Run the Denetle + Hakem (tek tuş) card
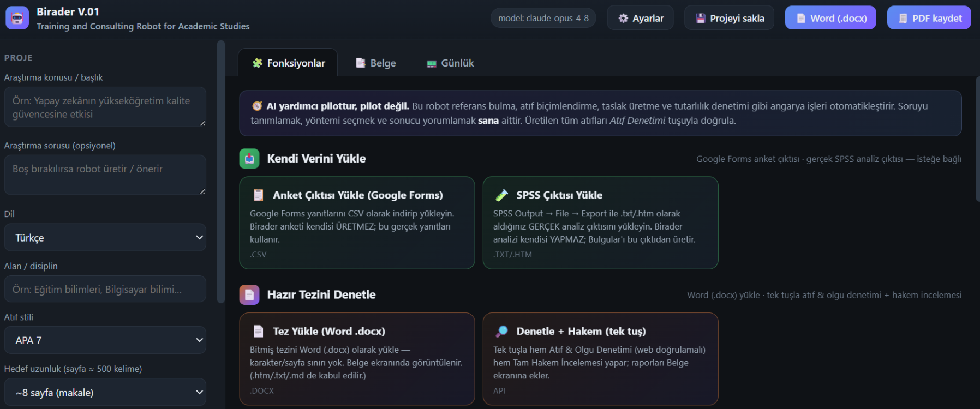 click(x=601, y=359)
